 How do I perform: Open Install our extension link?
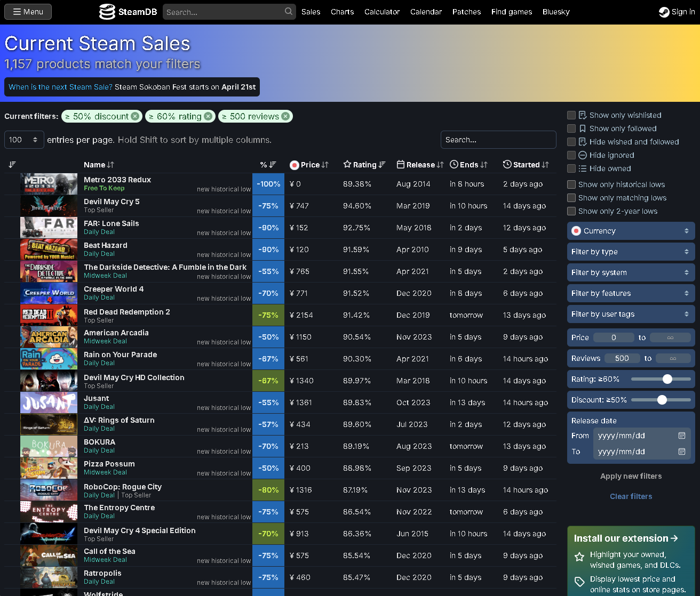point(626,538)
